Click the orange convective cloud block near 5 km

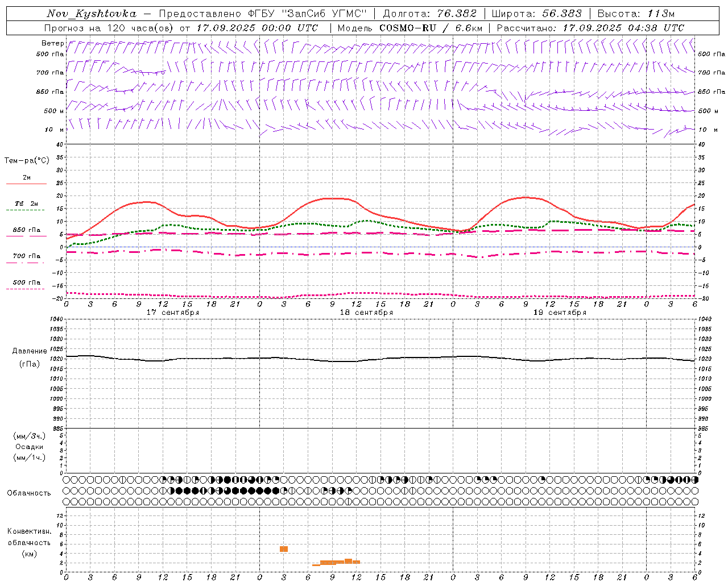[284, 549]
